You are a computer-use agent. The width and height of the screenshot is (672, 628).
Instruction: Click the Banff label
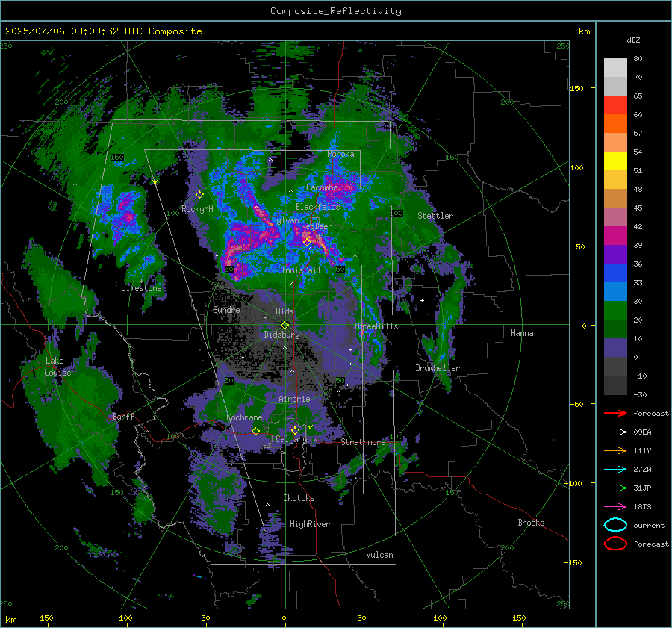pyautogui.click(x=123, y=416)
